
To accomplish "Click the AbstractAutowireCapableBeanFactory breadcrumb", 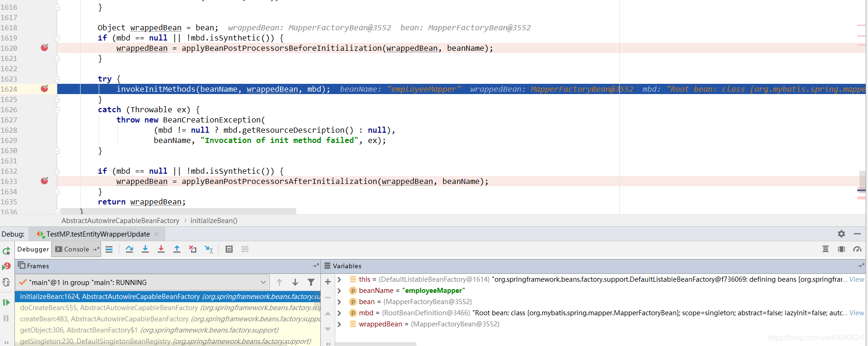I will tap(120, 221).
